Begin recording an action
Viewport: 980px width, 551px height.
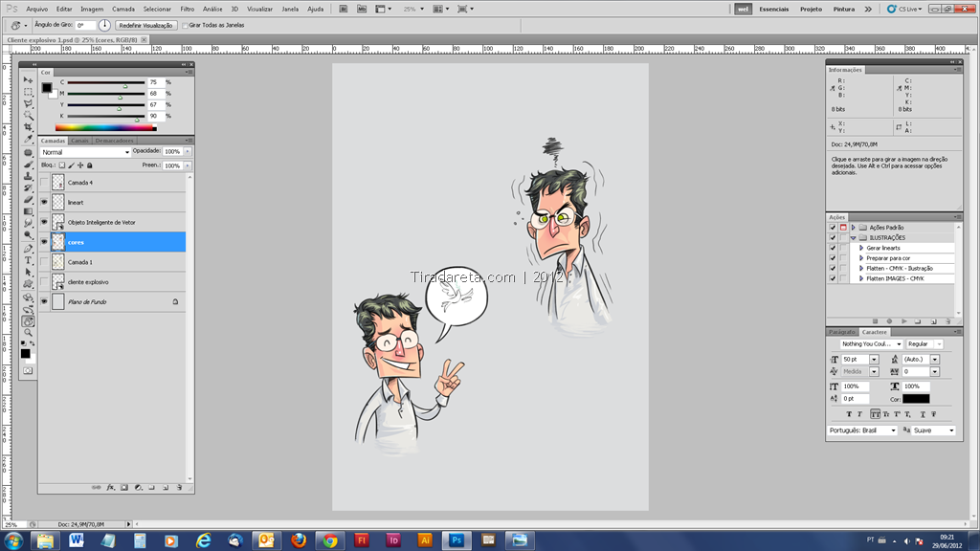tap(889, 321)
